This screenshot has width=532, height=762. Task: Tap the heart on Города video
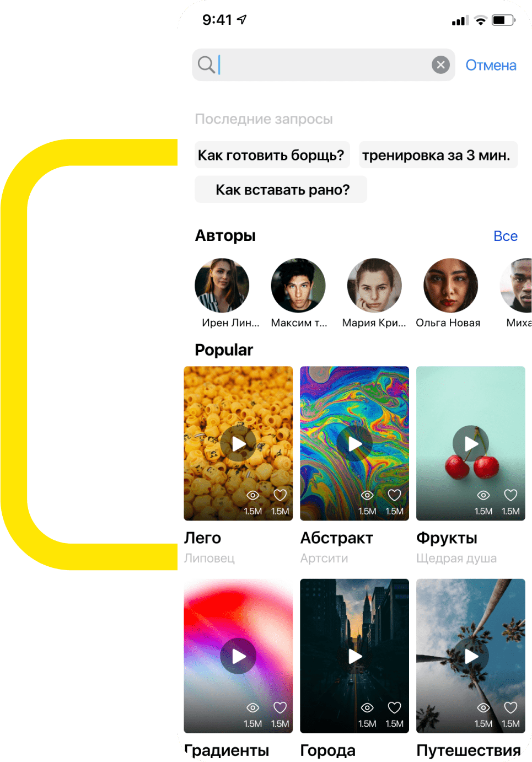point(395,707)
